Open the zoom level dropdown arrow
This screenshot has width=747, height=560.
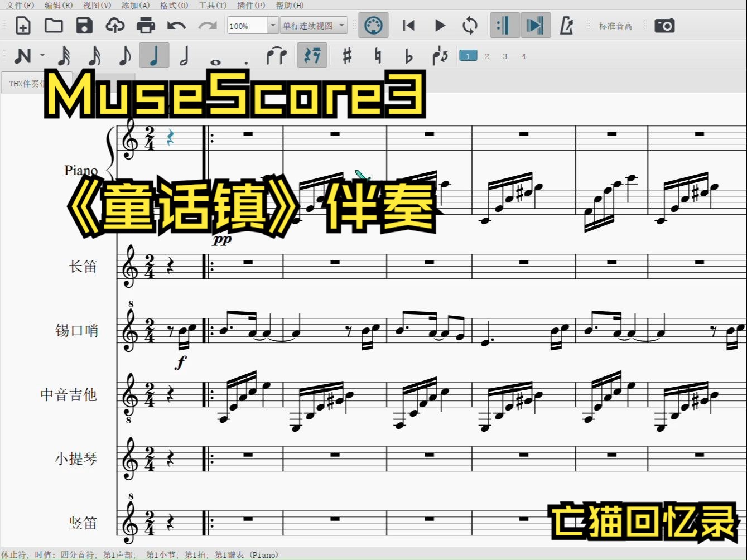tap(273, 26)
